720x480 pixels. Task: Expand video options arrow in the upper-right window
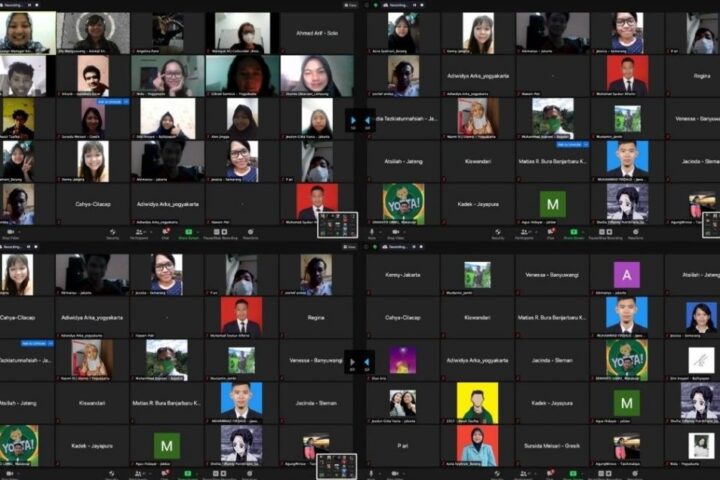(405, 232)
